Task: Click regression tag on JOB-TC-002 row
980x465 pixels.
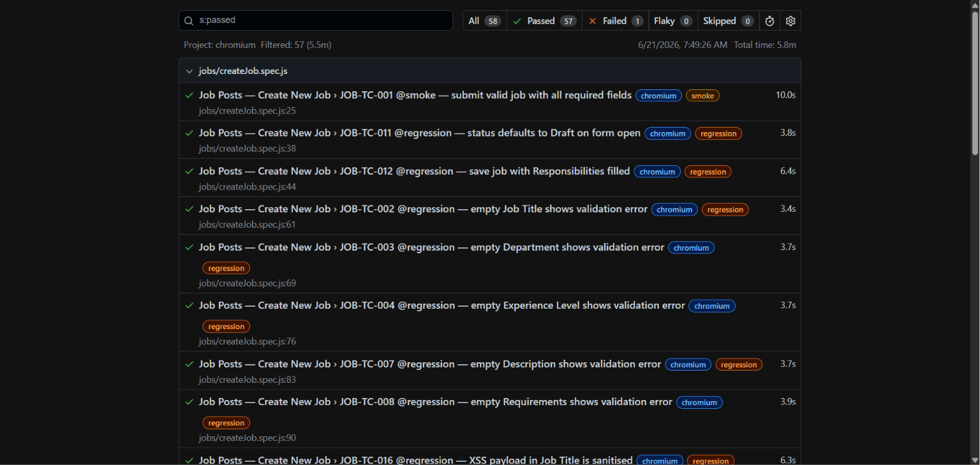Action: click(x=725, y=209)
